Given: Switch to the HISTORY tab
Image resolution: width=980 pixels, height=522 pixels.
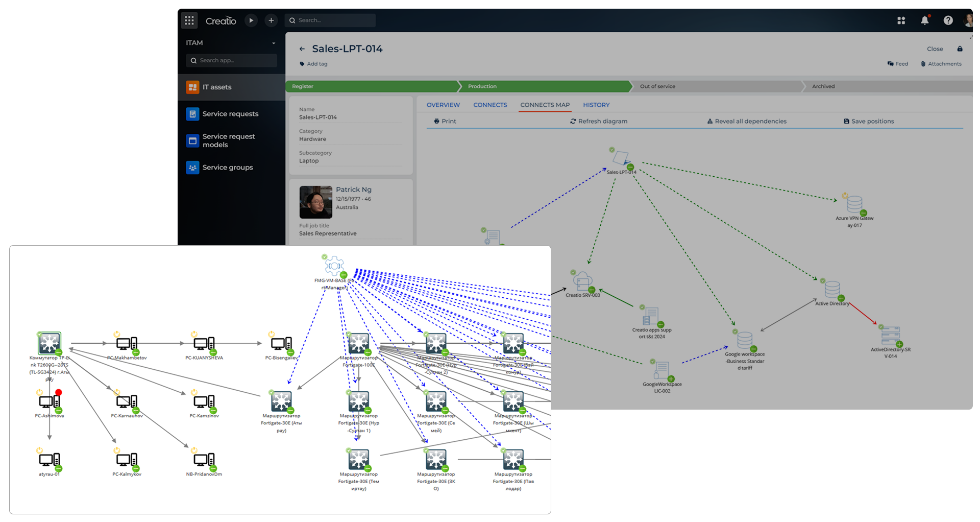Looking at the screenshot, I should click(596, 105).
